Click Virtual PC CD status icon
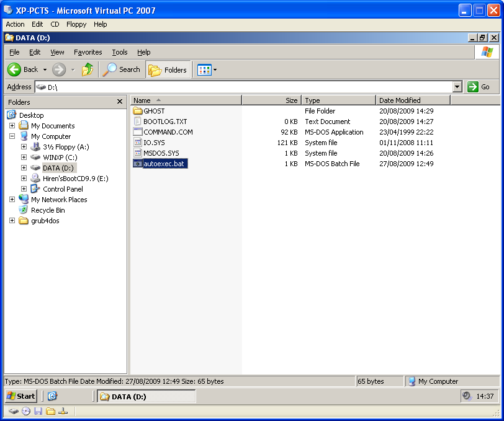Image resolution: width=504 pixels, height=421 pixels. click(26, 411)
